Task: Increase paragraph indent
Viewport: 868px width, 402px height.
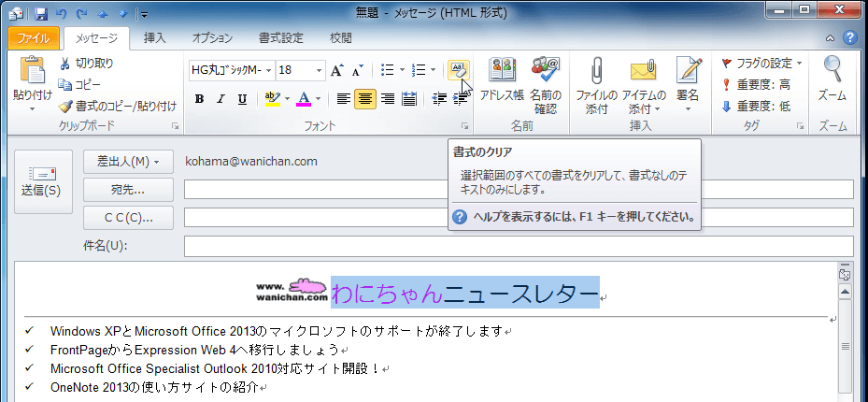Action: (460, 99)
